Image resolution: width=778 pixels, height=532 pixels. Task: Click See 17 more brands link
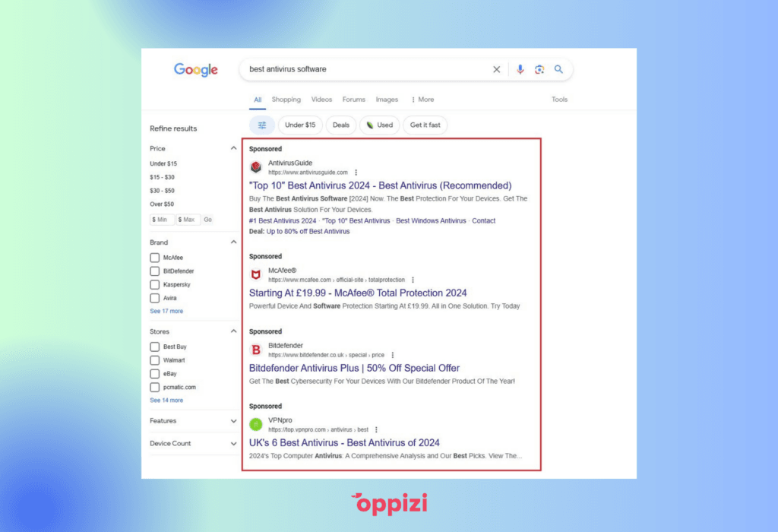[x=166, y=311]
